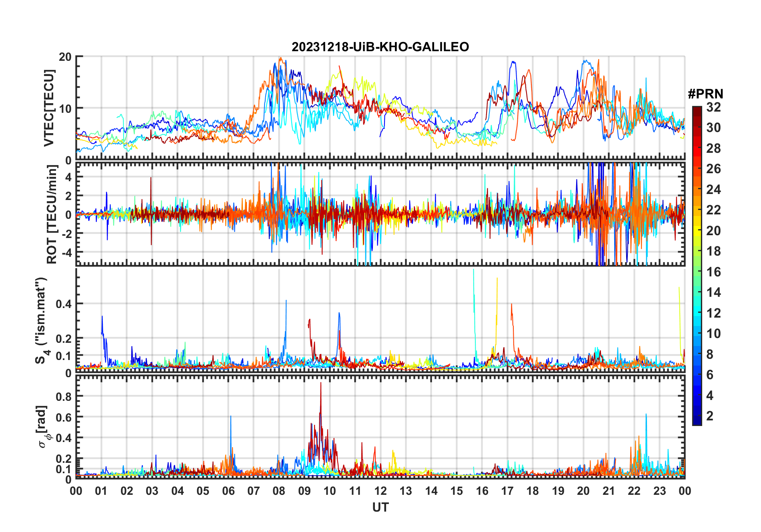Click the "13" hour label on the UT axis
The image size is (761, 532).
tap(406, 491)
